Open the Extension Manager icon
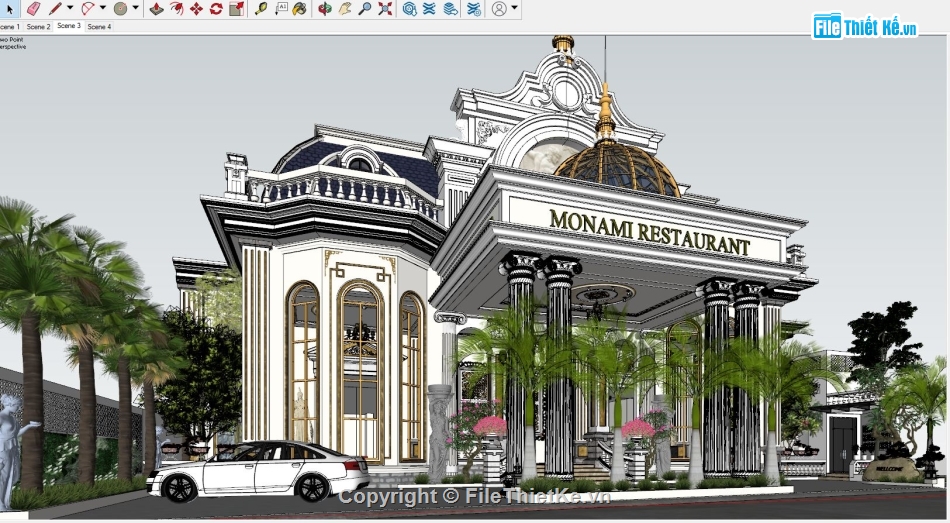Viewport: 950px width, 523px height. 474,8
